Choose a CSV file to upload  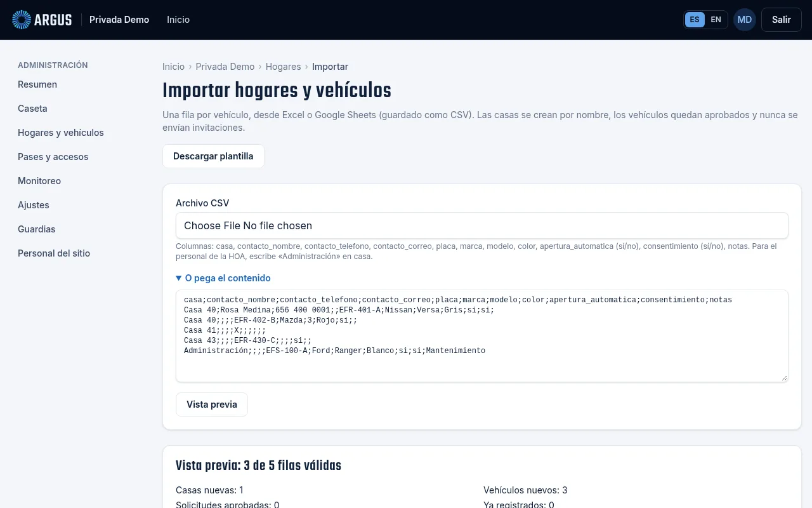pyautogui.click(x=482, y=225)
